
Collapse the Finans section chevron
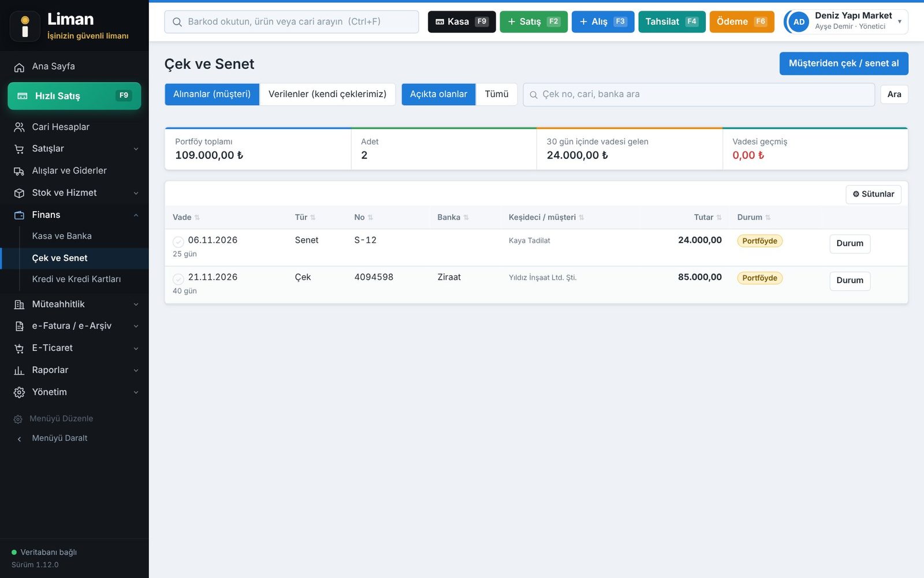(x=136, y=215)
